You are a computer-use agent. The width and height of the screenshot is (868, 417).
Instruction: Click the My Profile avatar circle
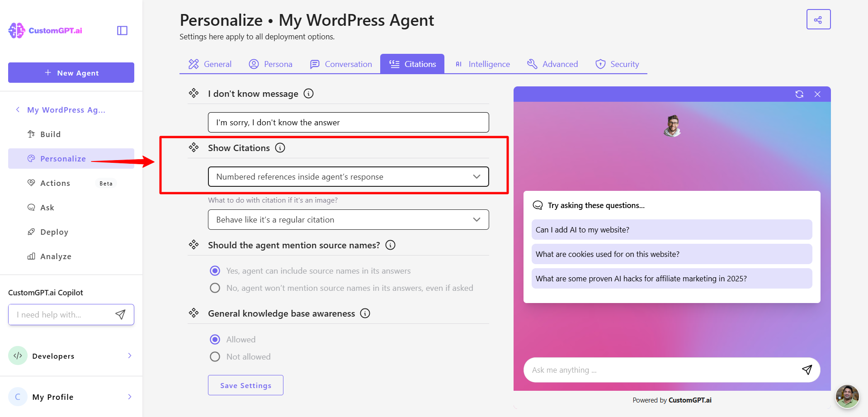pyautogui.click(x=18, y=397)
